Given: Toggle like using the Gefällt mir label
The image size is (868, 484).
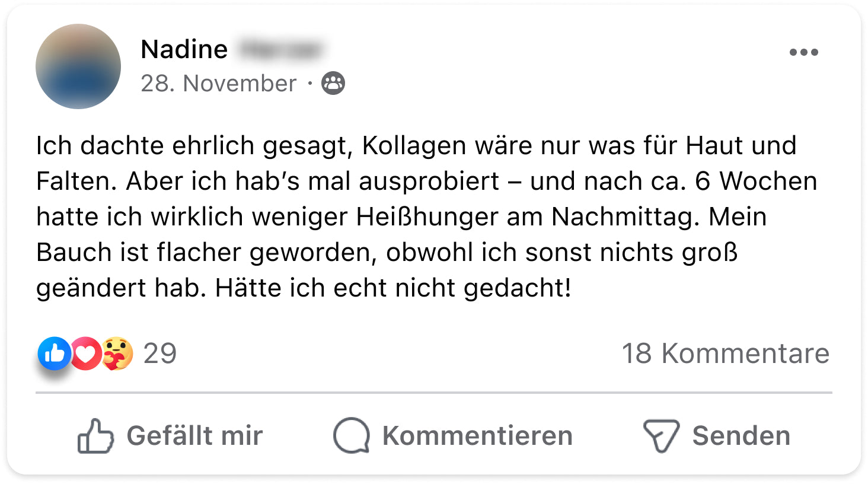Looking at the screenshot, I should pyautogui.click(x=194, y=436).
